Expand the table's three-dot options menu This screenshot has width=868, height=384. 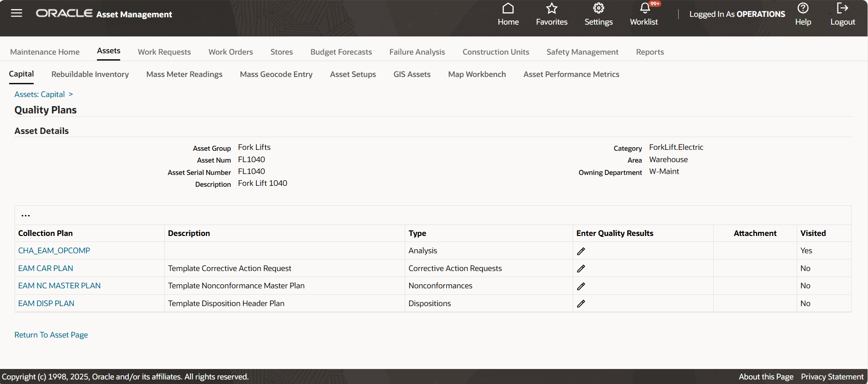click(25, 215)
